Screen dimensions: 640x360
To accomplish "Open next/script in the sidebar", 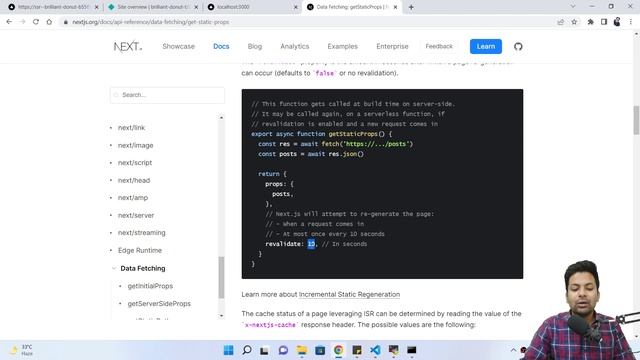I will click(135, 163).
